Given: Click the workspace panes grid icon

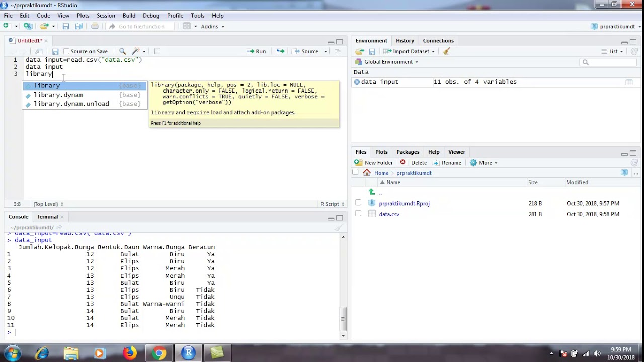Looking at the screenshot, I should click(187, 26).
